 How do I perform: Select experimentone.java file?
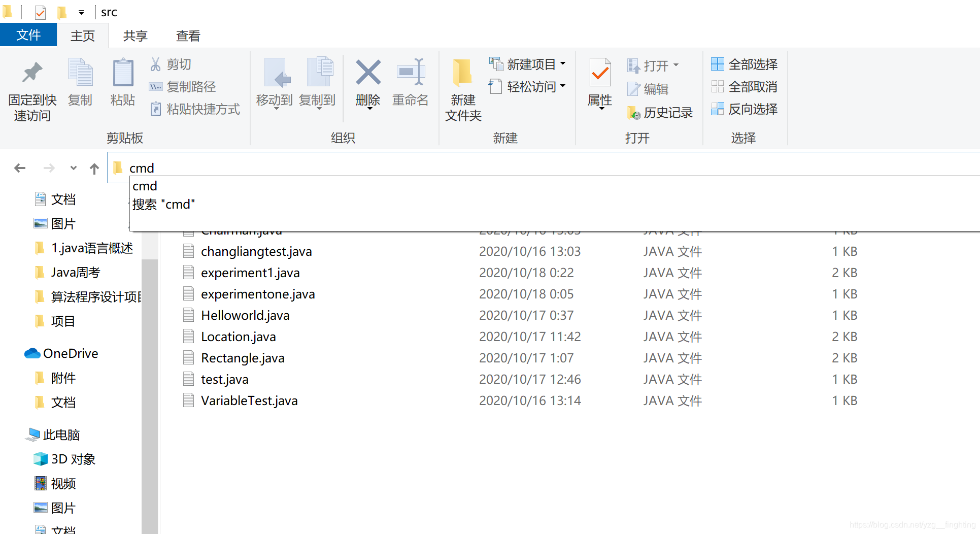click(258, 294)
